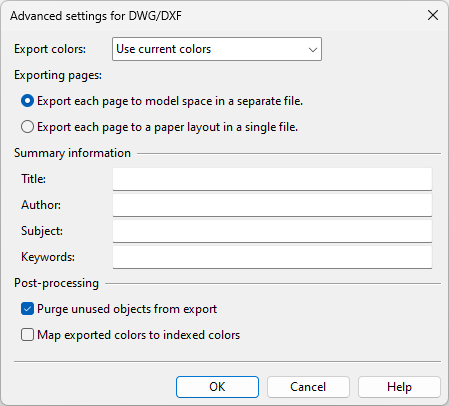Open the Help button
This screenshot has height=406, width=449.
tap(399, 387)
